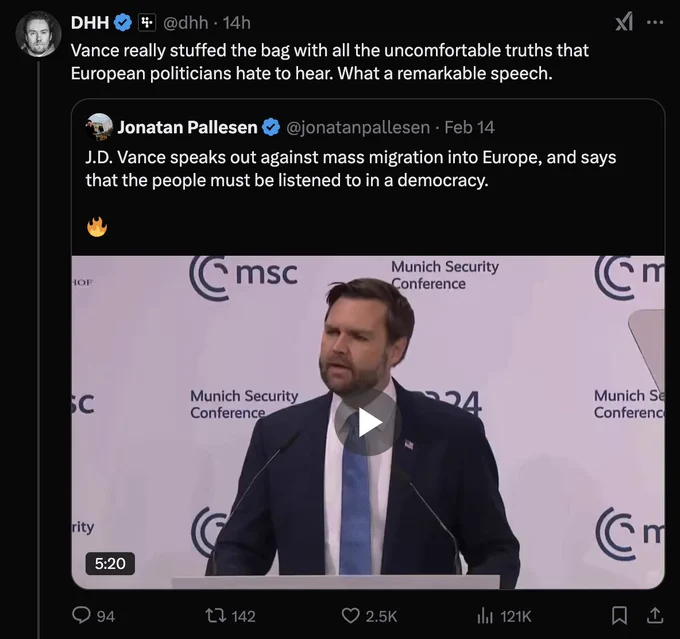Click the affiliate badge next to DHH

pyautogui.click(x=147, y=22)
